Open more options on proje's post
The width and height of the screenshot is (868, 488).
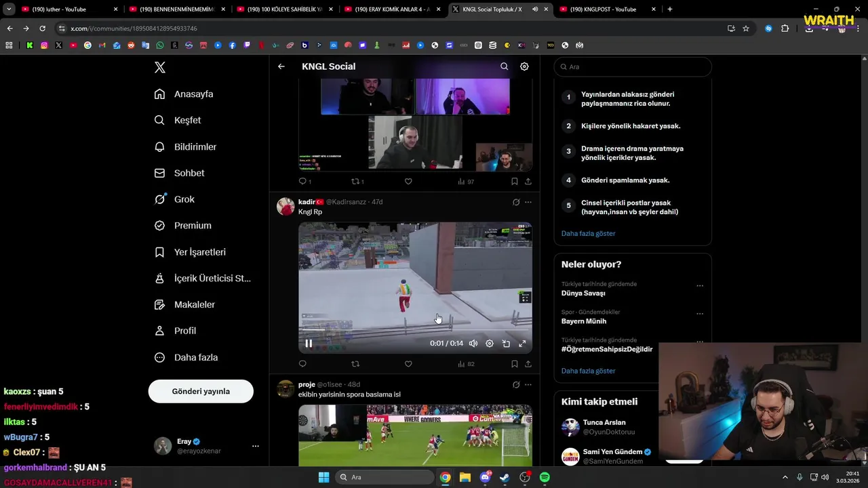tap(528, 384)
